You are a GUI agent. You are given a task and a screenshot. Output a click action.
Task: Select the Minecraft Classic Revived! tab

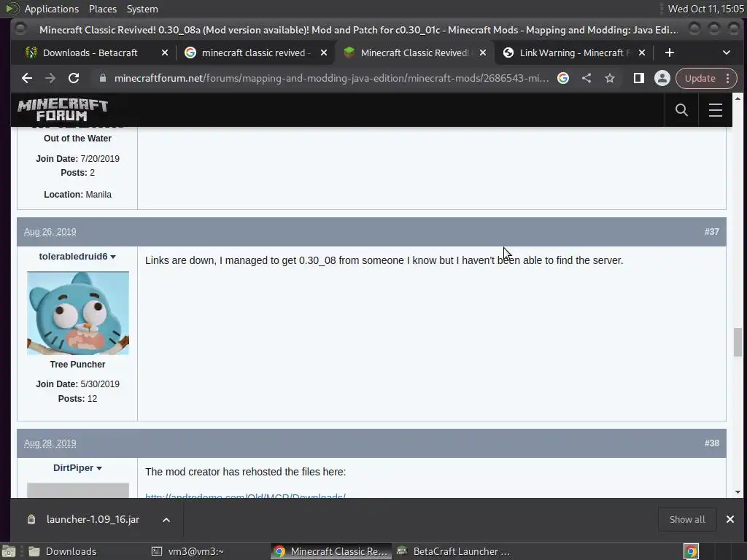(x=414, y=52)
